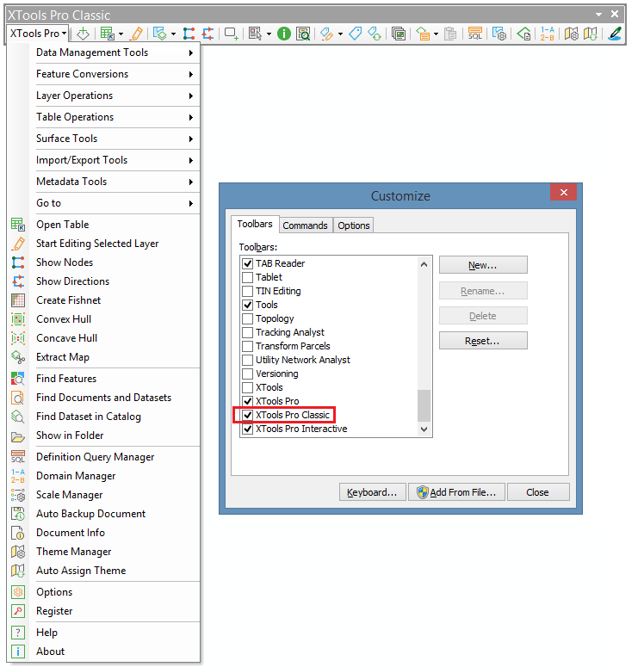
Task: Click the Open Table icon in toolbar
Action: [x=107, y=34]
